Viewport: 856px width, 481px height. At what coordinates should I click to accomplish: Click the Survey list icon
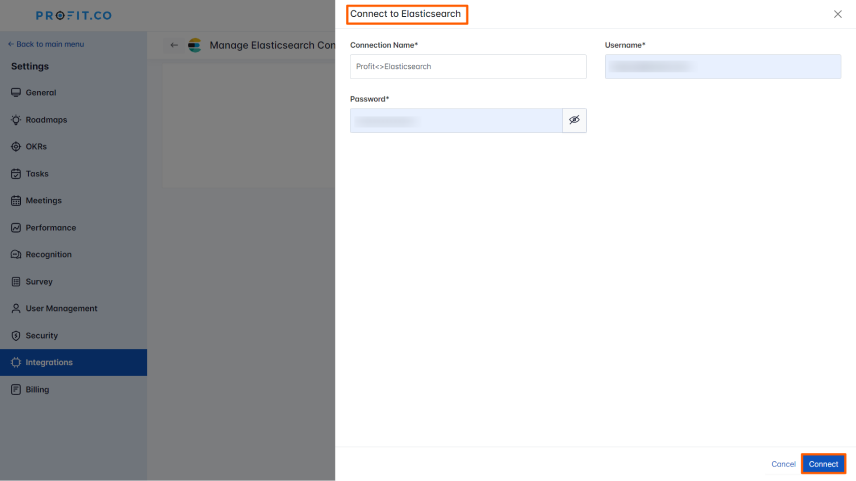(16, 282)
